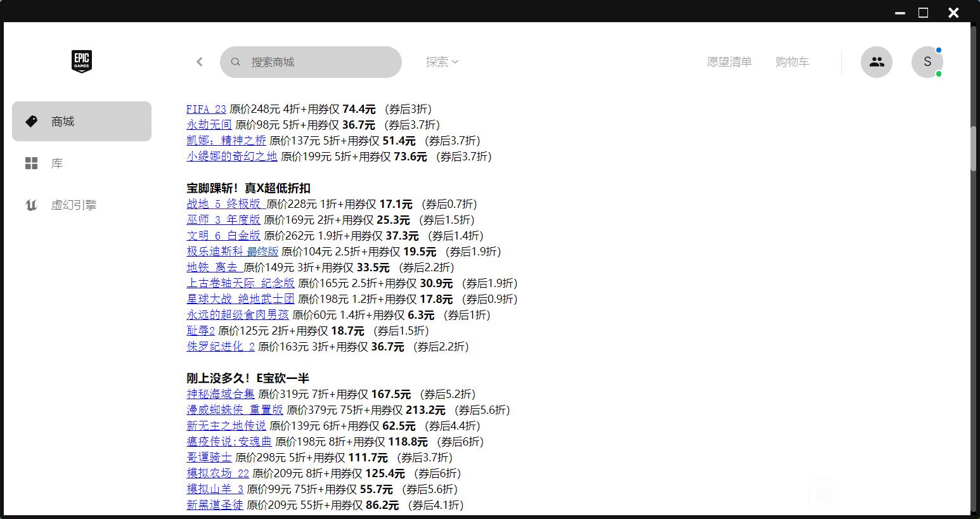Select 虚幻引擎 in sidebar
The image size is (980, 519).
click(82, 205)
